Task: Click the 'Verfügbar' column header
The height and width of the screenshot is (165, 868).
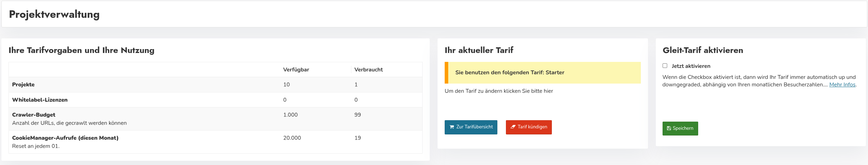Action: 296,70
